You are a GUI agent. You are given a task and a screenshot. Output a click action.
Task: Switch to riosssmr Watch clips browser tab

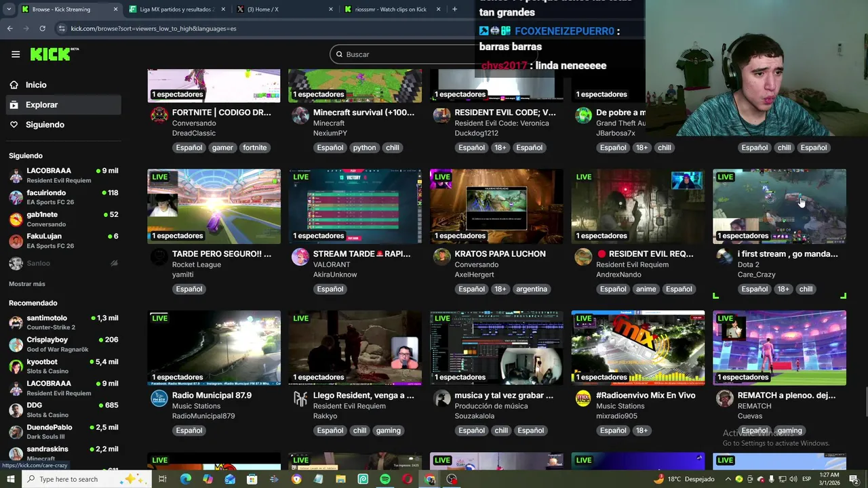pos(392,9)
